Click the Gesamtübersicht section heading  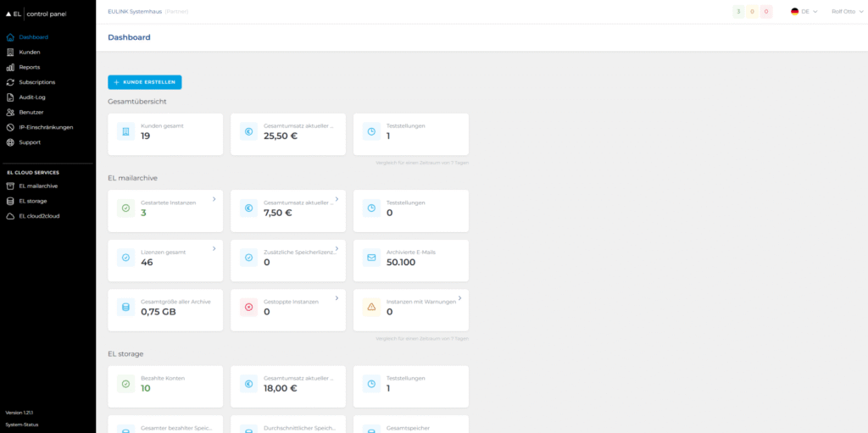137,102
